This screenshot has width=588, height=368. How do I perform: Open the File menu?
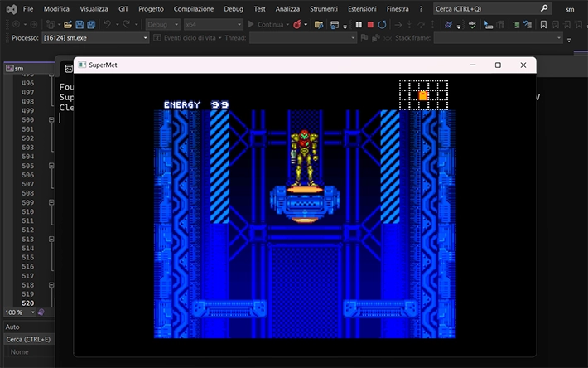pyautogui.click(x=28, y=8)
